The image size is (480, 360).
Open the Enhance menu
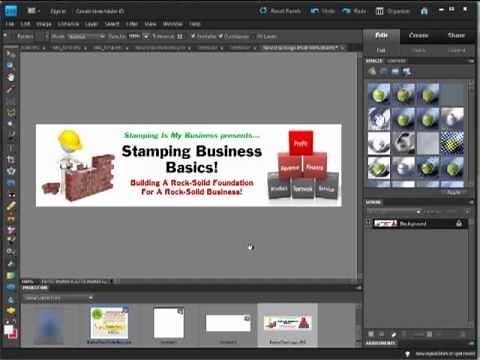coord(68,24)
